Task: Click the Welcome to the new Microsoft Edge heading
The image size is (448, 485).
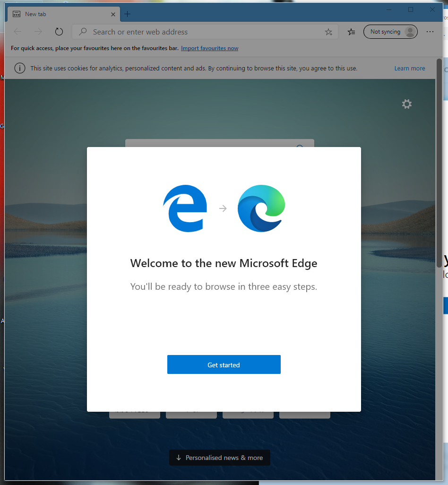Action: [224, 263]
